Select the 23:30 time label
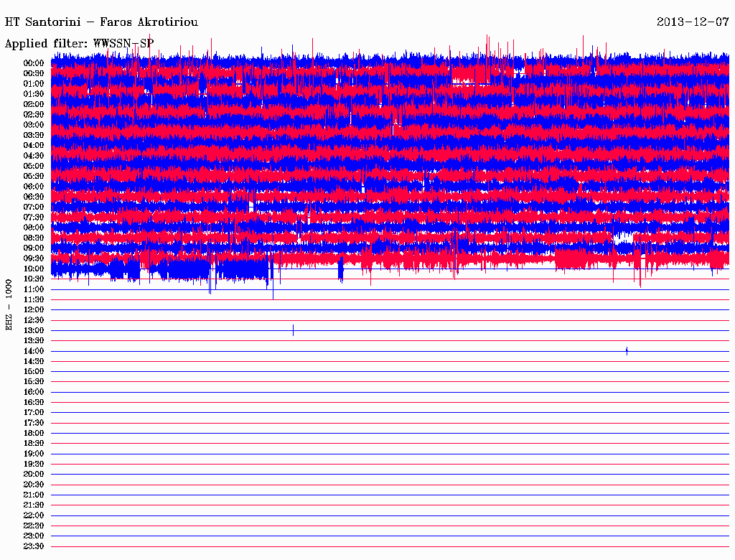The image size is (735, 560). [34, 546]
